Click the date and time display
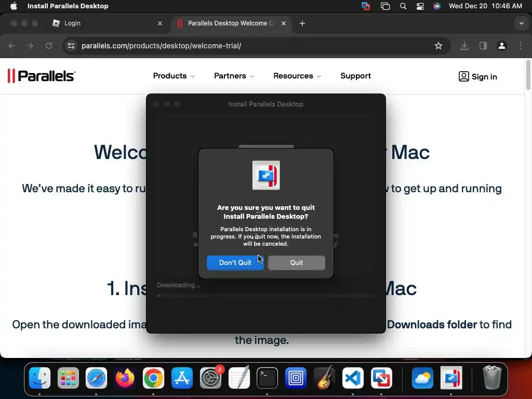 (x=485, y=6)
